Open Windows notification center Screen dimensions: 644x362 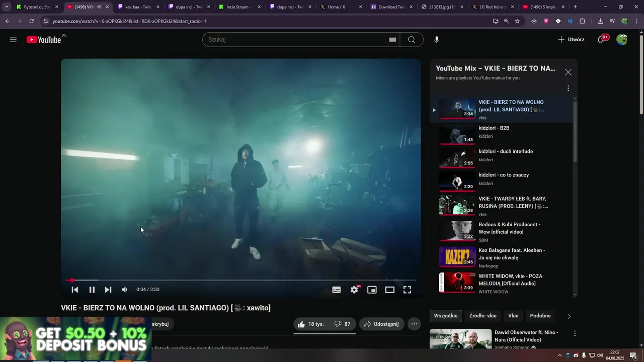(633, 355)
